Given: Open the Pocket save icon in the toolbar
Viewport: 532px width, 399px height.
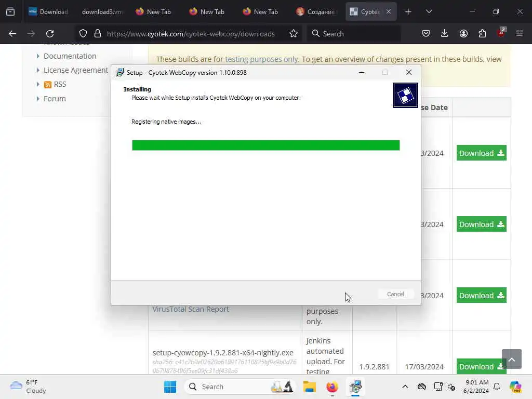Looking at the screenshot, I should 426,34.
